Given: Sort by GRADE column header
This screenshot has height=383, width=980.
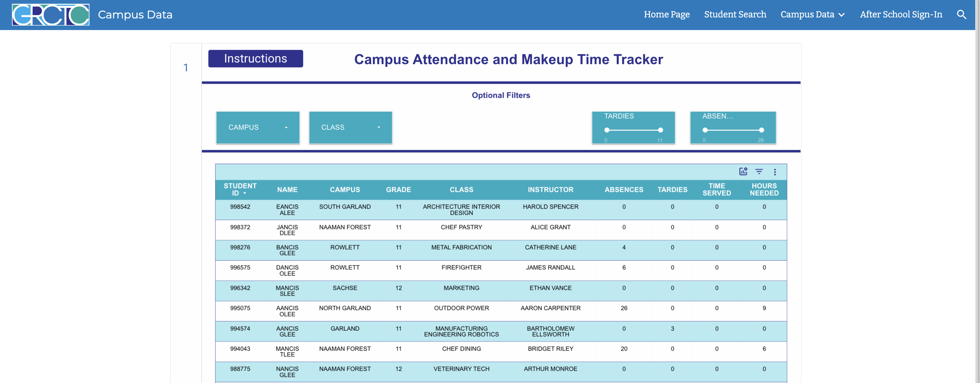Looking at the screenshot, I should coord(398,189).
